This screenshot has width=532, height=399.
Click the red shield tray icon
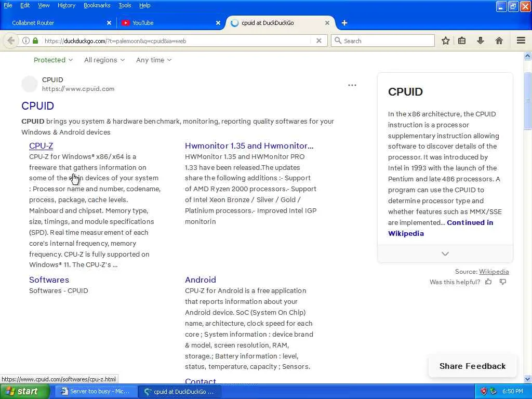(484, 391)
